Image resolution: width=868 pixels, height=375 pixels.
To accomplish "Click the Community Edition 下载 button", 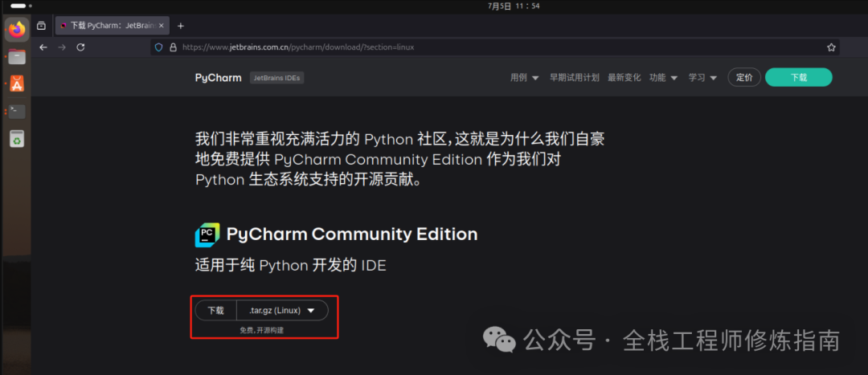I will 216,311.
